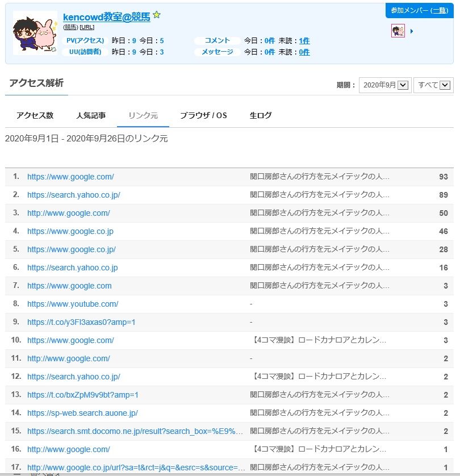Open row 16 http://www.google.com/ link
Screen dimensions: 460x476
[x=69, y=450]
